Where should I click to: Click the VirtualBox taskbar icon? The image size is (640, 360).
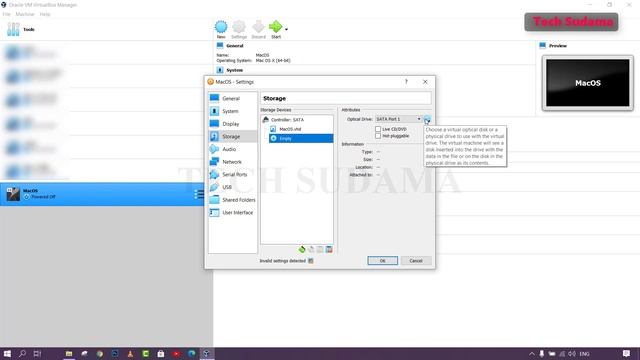(x=207, y=353)
